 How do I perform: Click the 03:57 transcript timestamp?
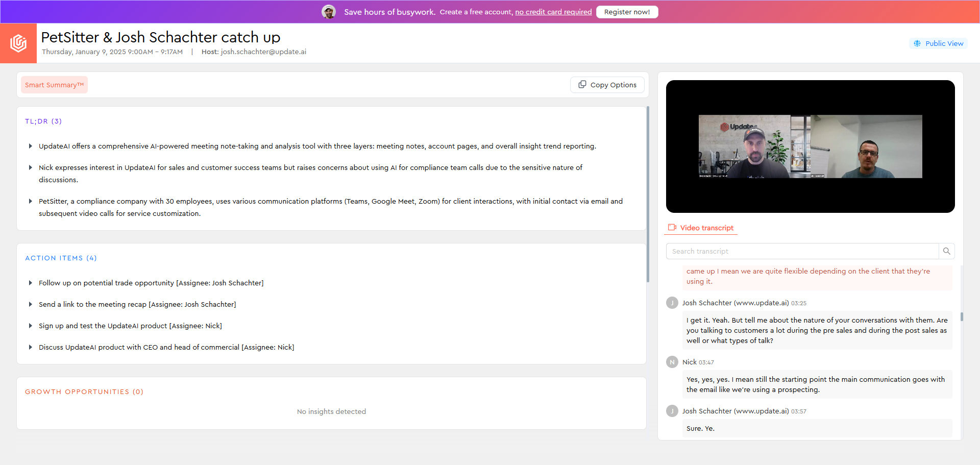pos(799,411)
